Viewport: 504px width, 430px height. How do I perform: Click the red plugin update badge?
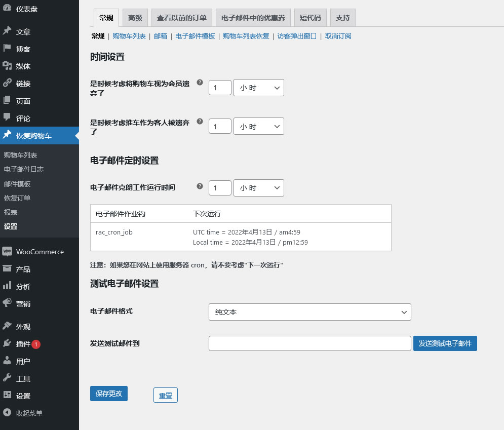click(x=36, y=344)
